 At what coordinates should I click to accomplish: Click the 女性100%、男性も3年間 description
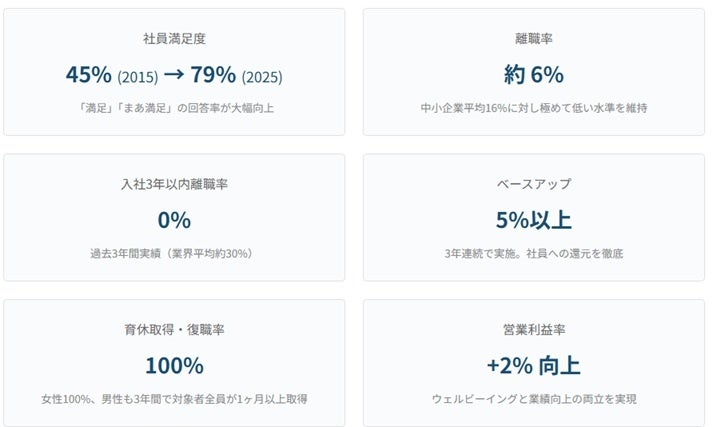coord(174,399)
